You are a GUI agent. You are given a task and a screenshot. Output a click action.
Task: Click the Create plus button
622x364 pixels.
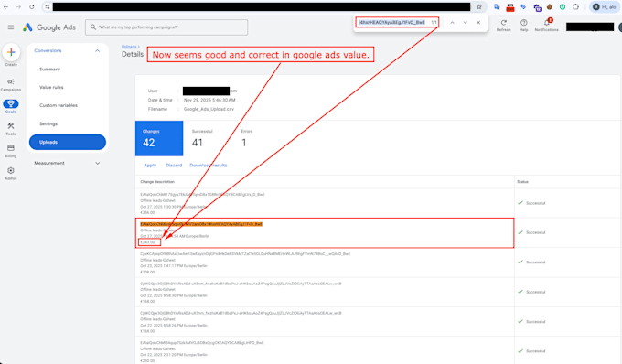[11, 52]
